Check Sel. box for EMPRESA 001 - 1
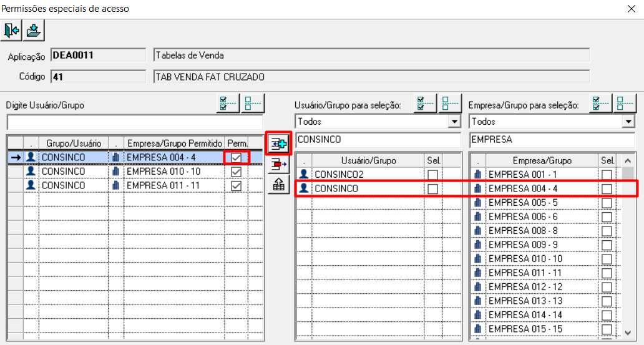The width and height of the screenshot is (644, 345). (607, 175)
